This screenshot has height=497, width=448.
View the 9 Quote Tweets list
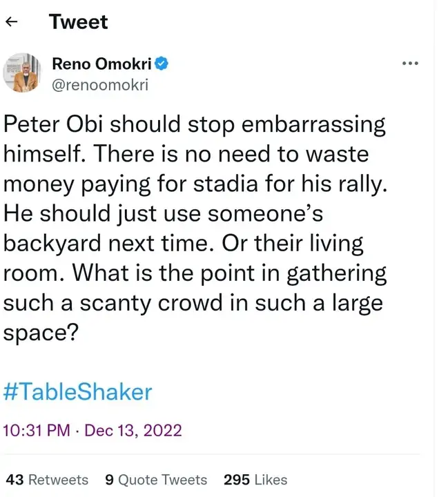click(x=156, y=480)
